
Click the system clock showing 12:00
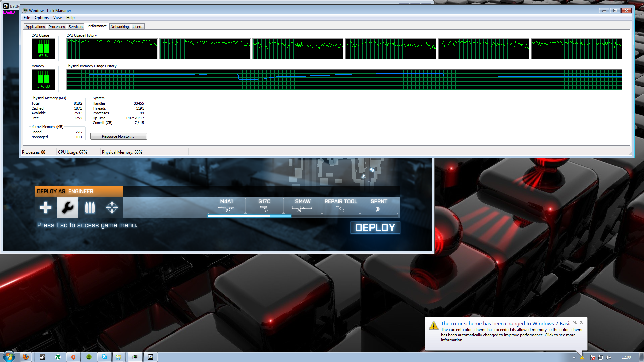point(626,357)
